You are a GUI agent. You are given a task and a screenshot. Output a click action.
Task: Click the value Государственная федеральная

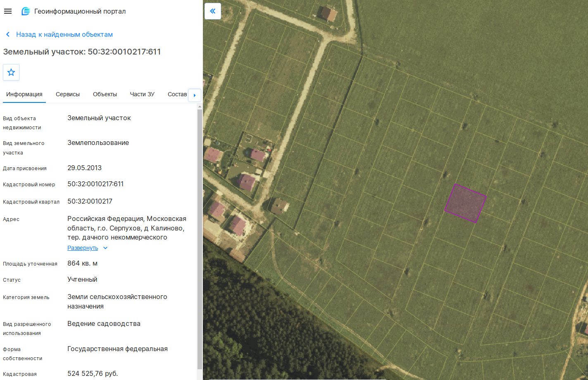pyautogui.click(x=118, y=349)
